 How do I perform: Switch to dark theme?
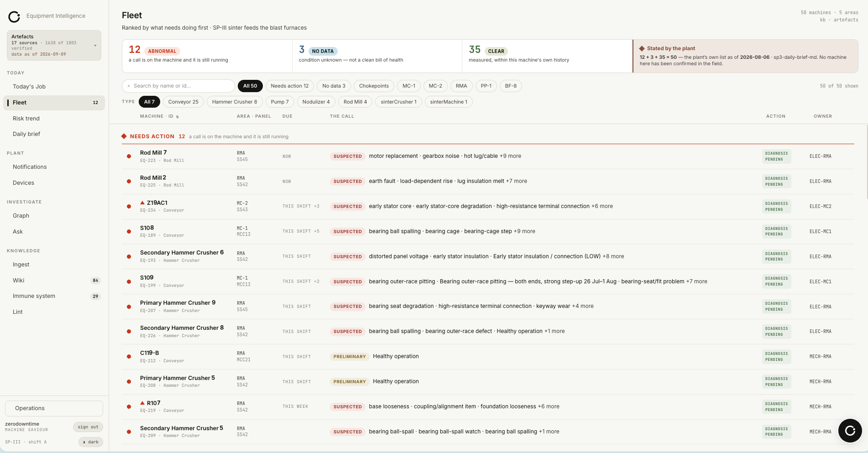click(91, 442)
